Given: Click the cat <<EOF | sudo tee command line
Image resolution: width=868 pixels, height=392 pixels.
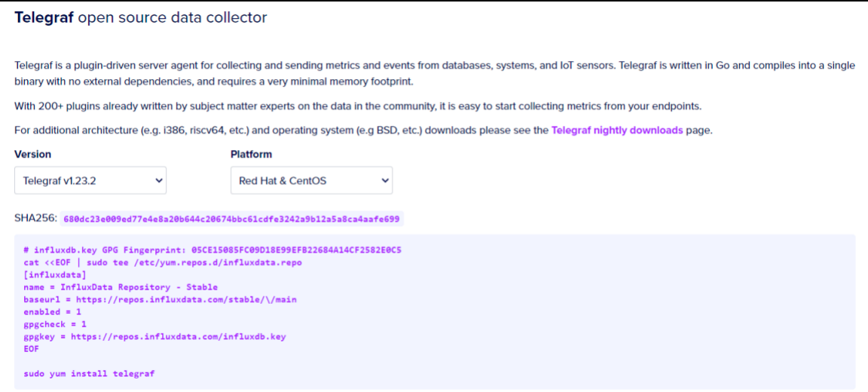Looking at the screenshot, I should (x=163, y=262).
